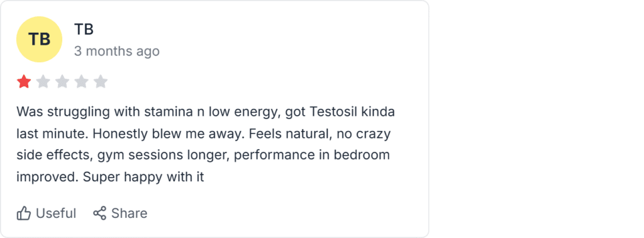Open reviewer name TB profile
This screenshot has width=644, height=238.
84,29
